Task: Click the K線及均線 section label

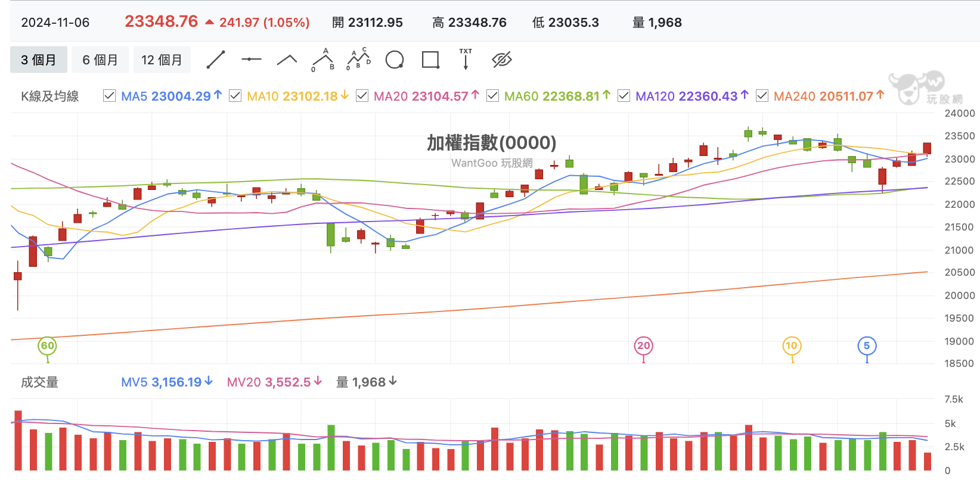Action: pos(50,96)
